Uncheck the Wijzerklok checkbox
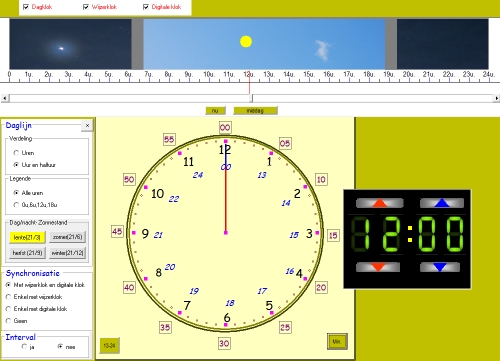500x361 pixels. click(86, 7)
